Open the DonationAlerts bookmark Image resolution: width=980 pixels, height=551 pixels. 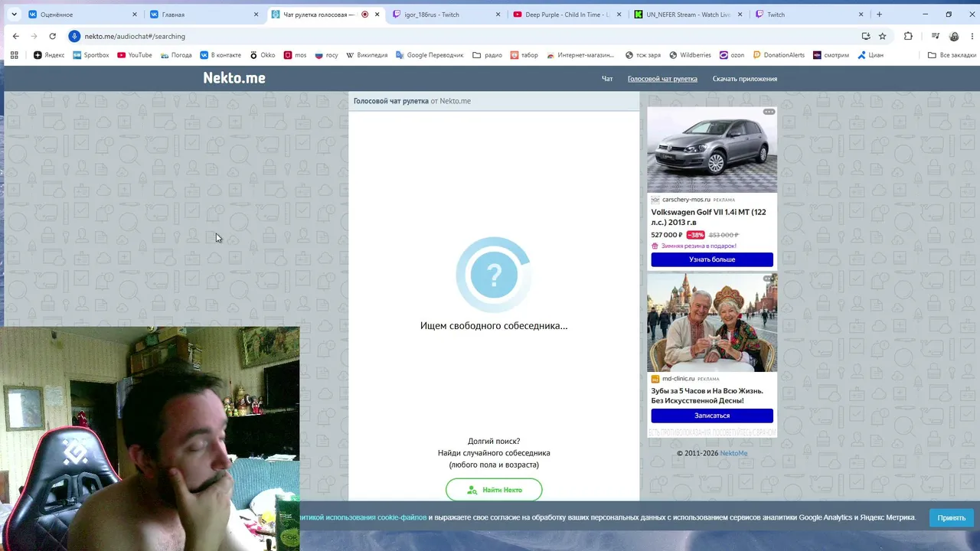click(x=779, y=55)
